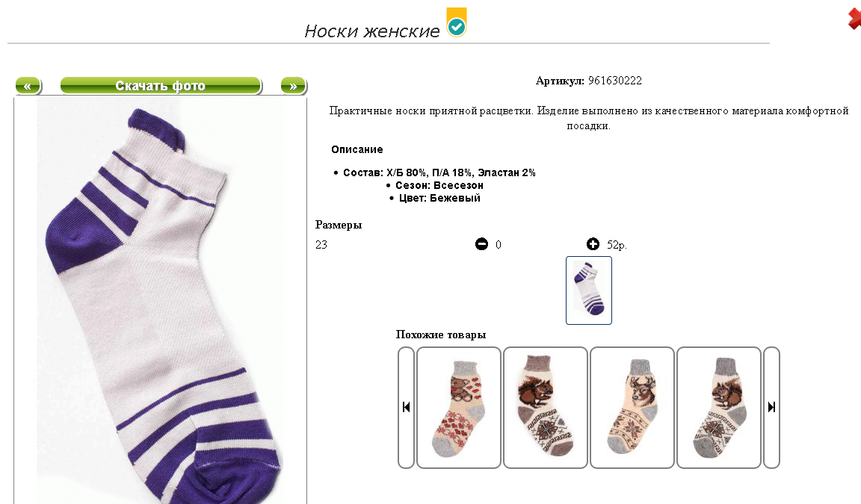Click the large sock product photo
Viewport: 861px width, 504px height.
(161, 301)
